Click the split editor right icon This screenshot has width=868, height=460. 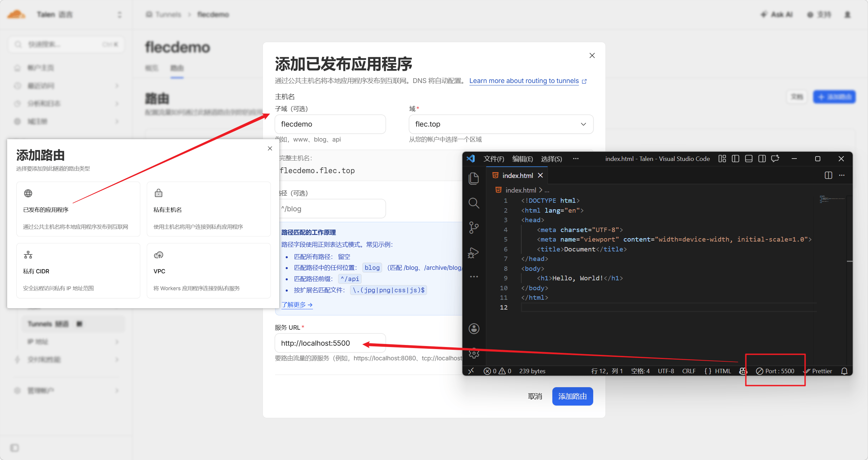click(x=828, y=175)
